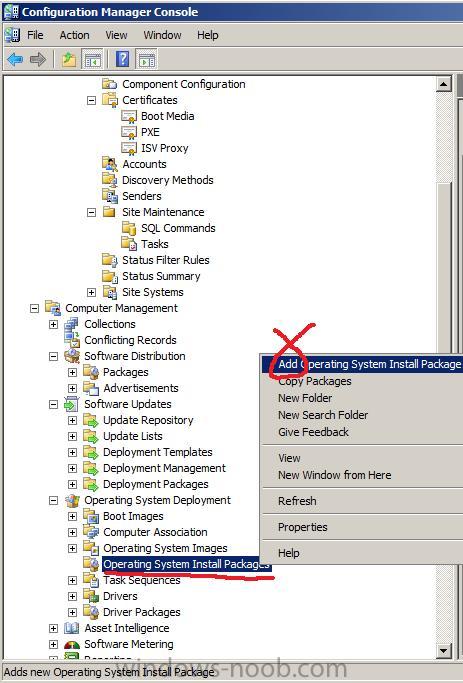Expand the Task Sequences node
The width and height of the screenshot is (463, 683).
[72, 580]
